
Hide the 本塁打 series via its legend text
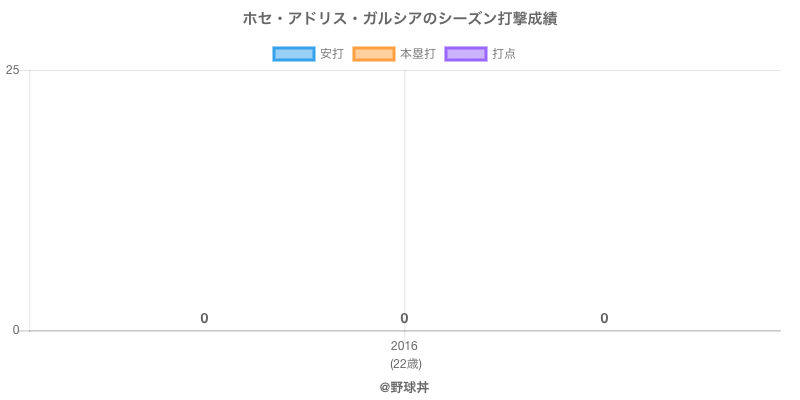pos(417,54)
